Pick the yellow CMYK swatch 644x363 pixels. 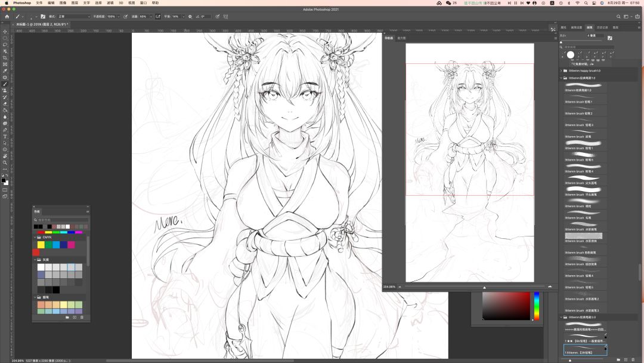[41, 245]
